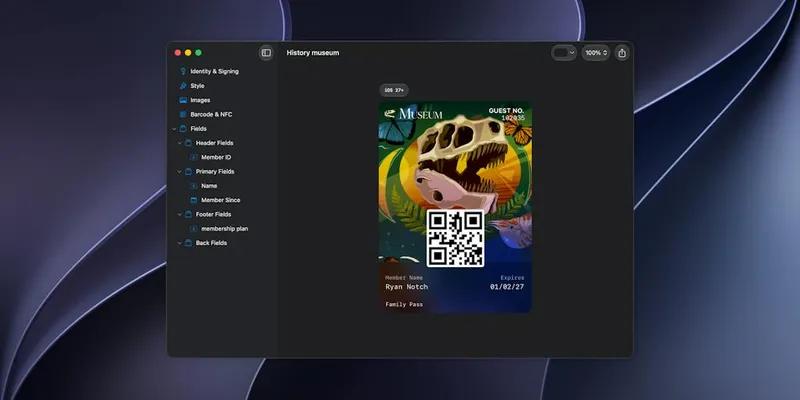
Task: Click the dinosaur skull artwork on pass
Action: point(462,163)
